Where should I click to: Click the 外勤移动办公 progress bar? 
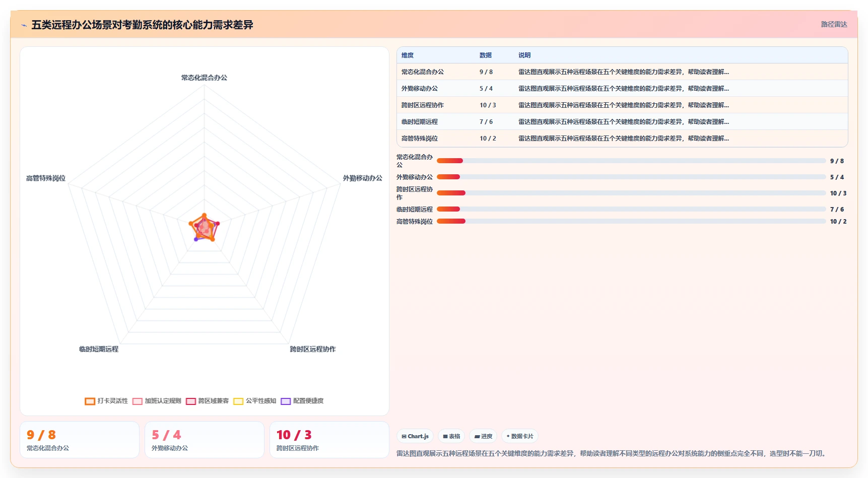631,177
